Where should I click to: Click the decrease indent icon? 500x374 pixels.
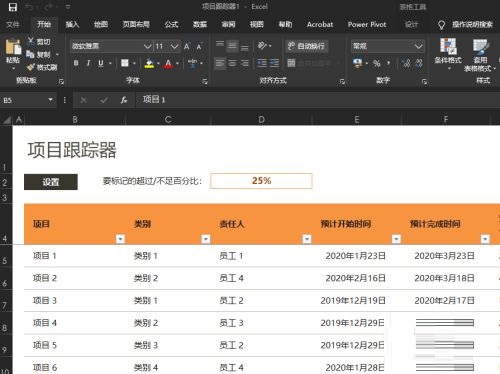coord(262,63)
